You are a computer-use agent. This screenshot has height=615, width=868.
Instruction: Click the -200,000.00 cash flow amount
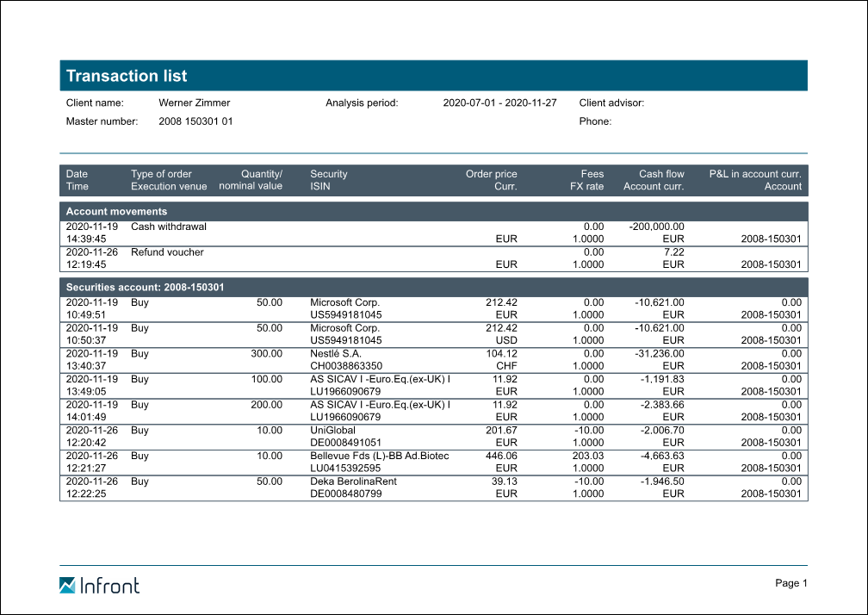click(x=656, y=227)
